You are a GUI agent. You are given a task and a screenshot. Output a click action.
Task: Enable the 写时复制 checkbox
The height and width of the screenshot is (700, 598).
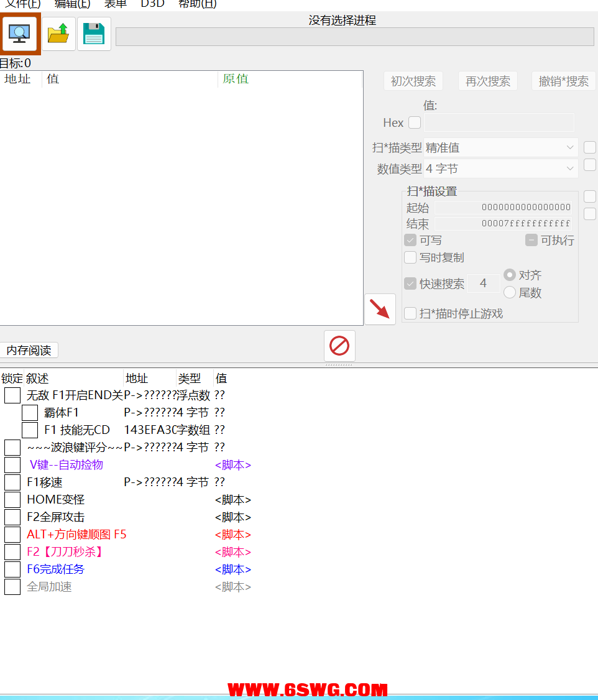pos(410,257)
